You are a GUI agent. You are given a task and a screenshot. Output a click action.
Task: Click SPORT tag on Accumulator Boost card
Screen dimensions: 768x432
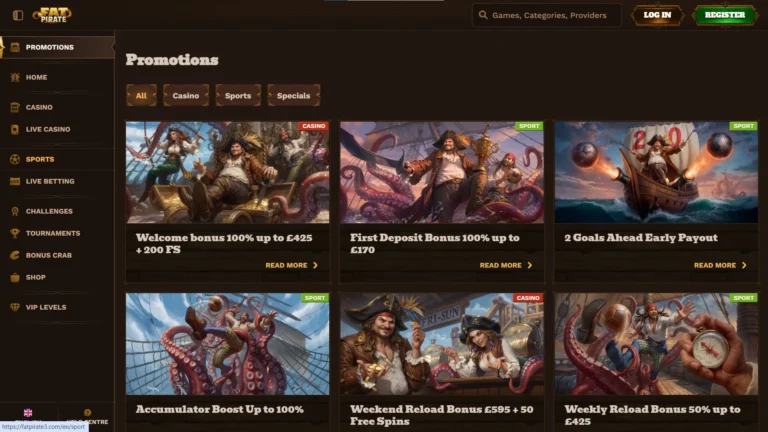[x=315, y=298]
